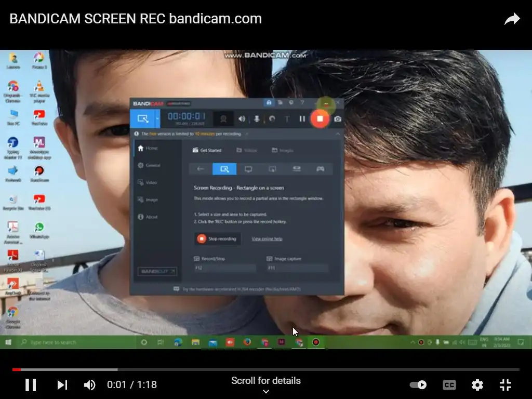Seek along the video progress bar
The width and height of the screenshot is (532, 399).
(x=266, y=369)
